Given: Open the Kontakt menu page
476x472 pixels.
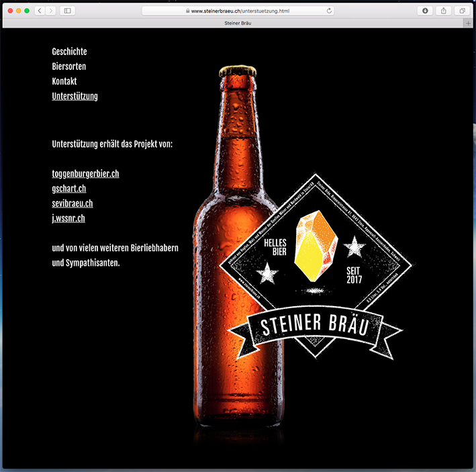Looking at the screenshot, I should point(64,81).
